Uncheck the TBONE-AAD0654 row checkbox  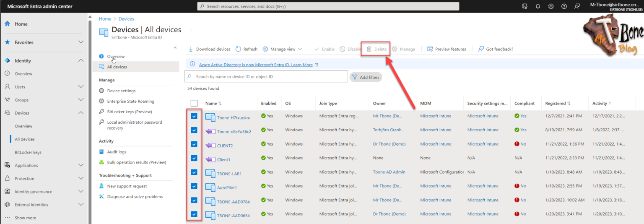coord(194,214)
